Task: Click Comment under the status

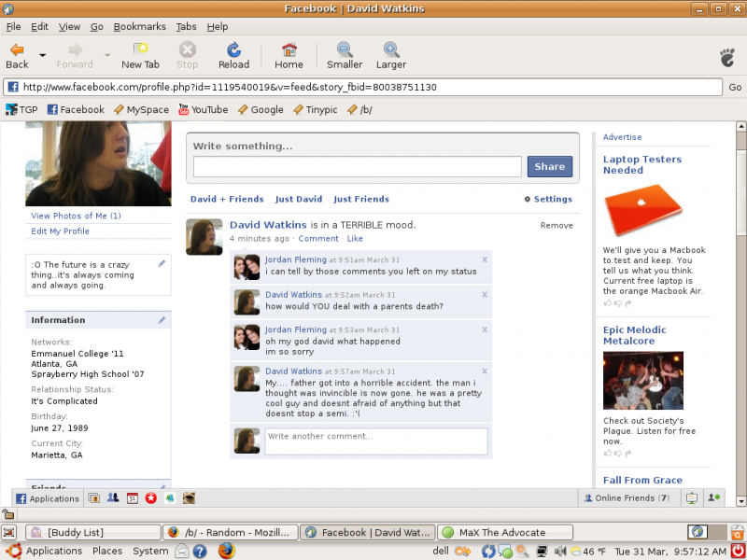Action: point(318,239)
